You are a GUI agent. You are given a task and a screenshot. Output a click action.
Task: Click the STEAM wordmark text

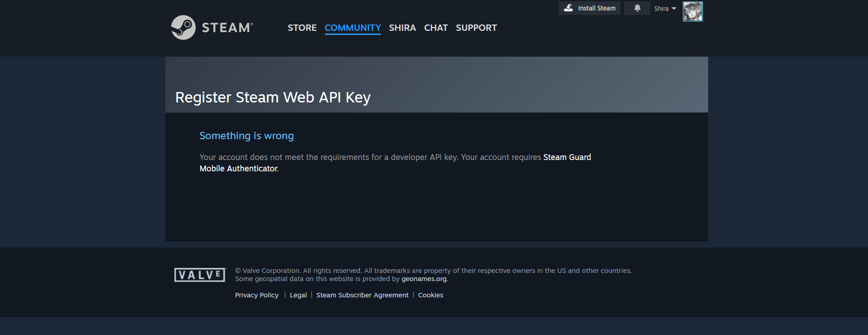pos(227,28)
